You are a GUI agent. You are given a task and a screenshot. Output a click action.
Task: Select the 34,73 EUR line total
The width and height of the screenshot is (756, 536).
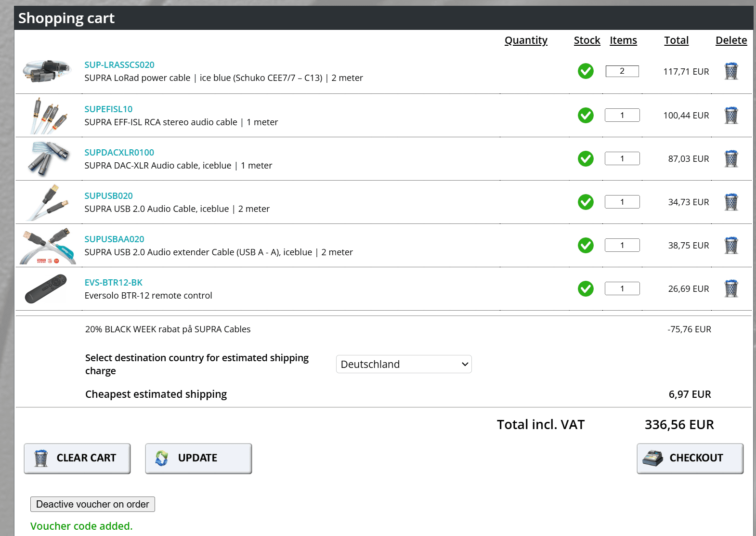689,202
